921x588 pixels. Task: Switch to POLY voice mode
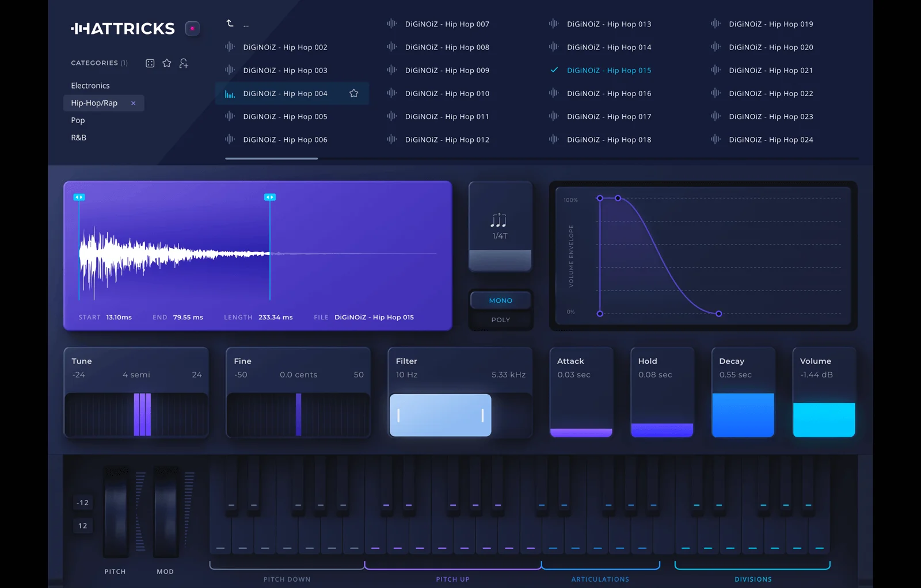501,320
